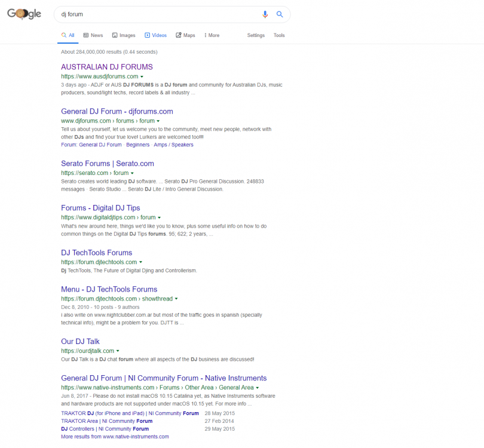
Task: Open DJ Controllers NI Community Forum link
Action: click(x=105, y=429)
